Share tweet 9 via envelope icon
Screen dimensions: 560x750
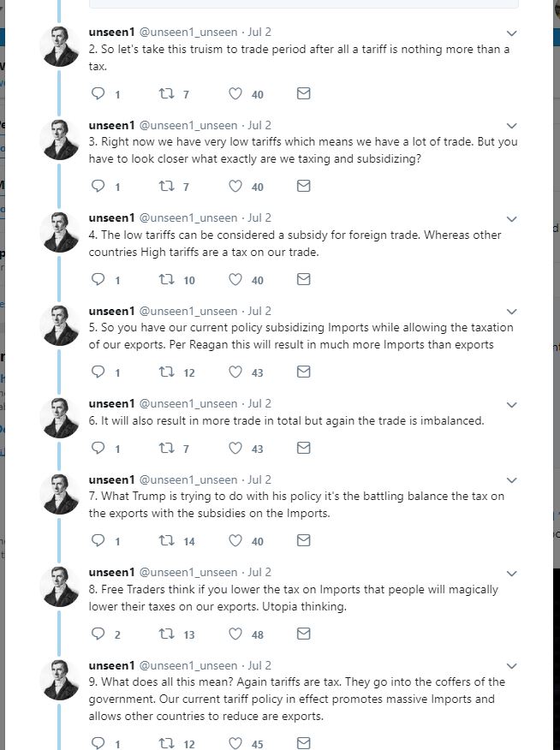click(x=304, y=743)
